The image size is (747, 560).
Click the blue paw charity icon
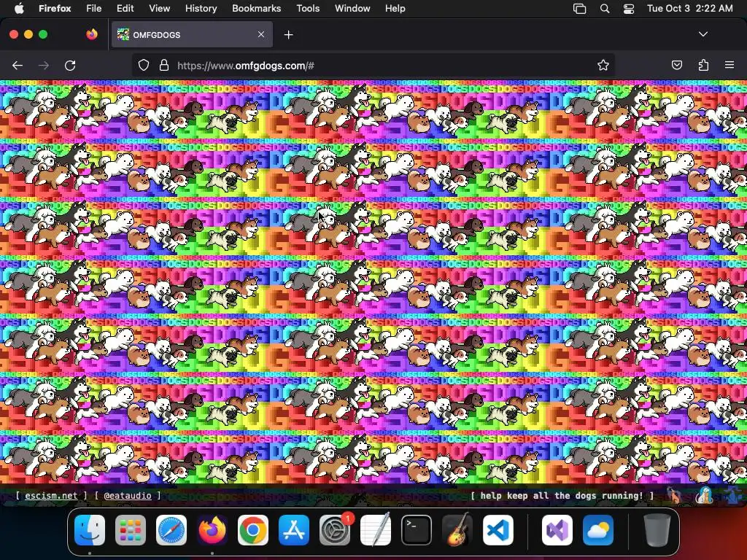[732, 496]
